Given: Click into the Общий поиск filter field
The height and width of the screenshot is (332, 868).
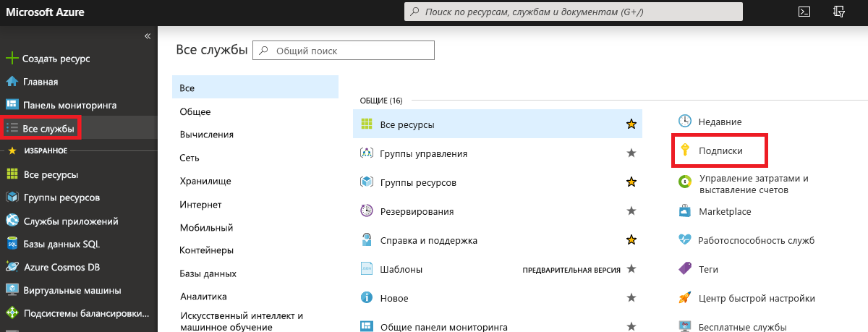Looking at the screenshot, I should [344, 51].
